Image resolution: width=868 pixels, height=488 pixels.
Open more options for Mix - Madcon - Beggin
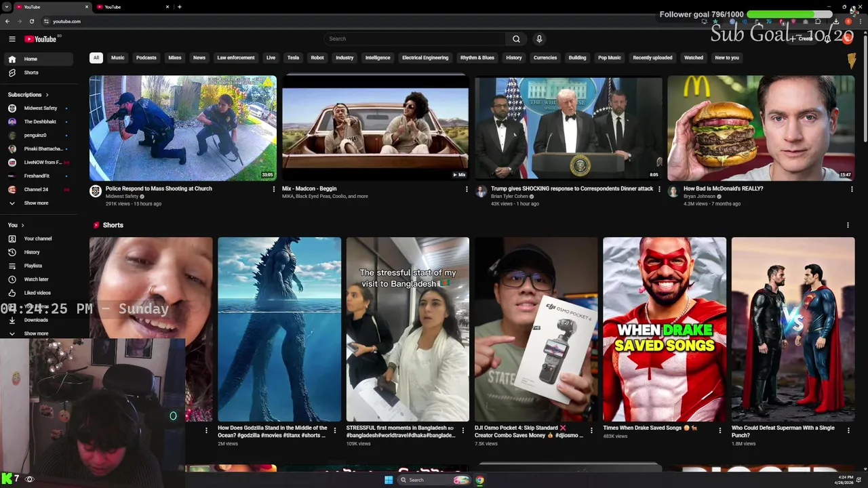[x=467, y=189]
